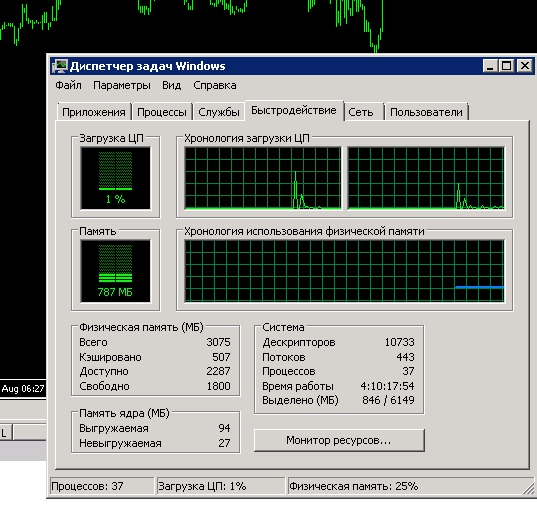
Task: Click the CPU load gauge showing 1 %
Action: click(115, 178)
